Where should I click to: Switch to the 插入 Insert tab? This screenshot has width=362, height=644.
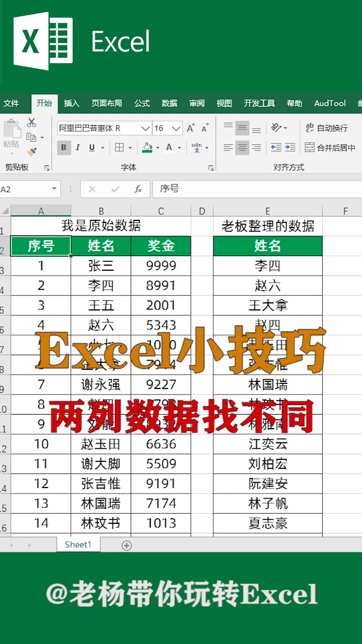click(71, 103)
